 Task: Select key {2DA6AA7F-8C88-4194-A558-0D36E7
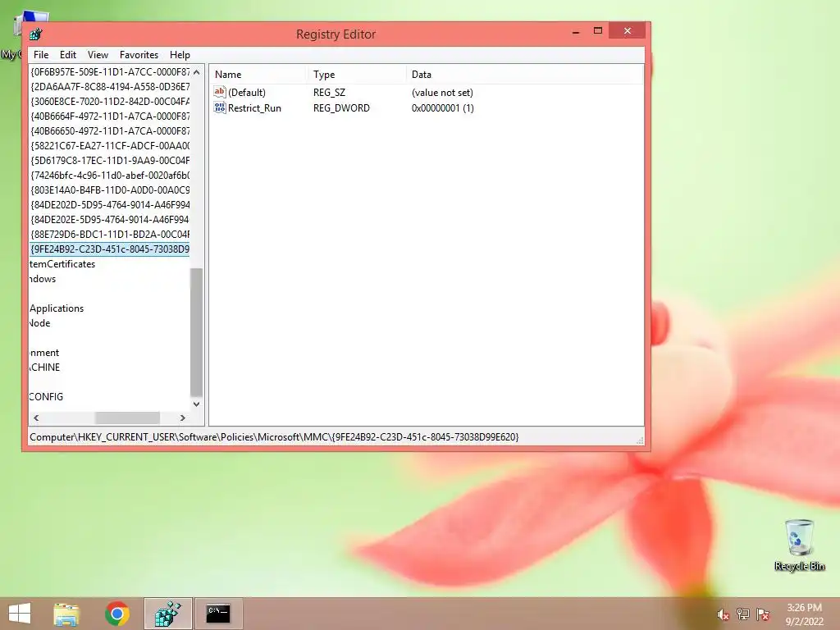(x=110, y=86)
